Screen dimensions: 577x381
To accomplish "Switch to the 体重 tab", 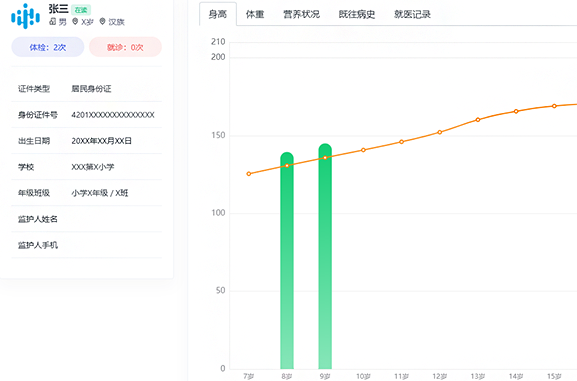I will click(255, 14).
